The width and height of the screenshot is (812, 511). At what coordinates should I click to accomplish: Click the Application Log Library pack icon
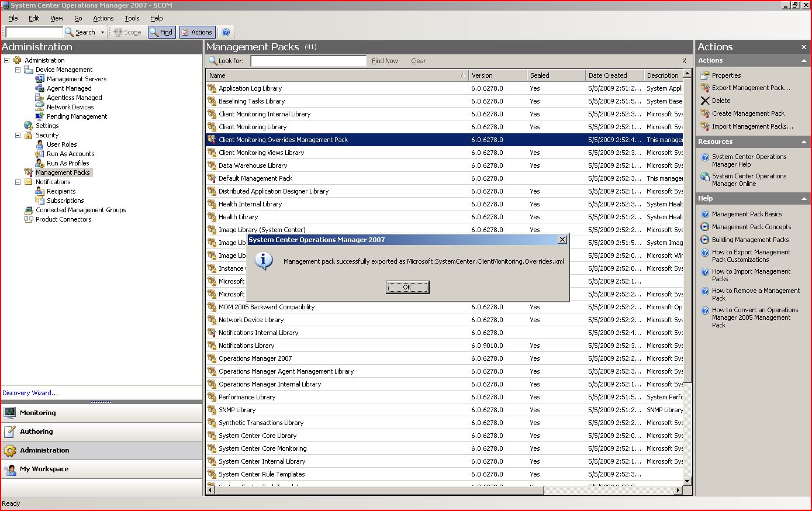click(x=212, y=88)
